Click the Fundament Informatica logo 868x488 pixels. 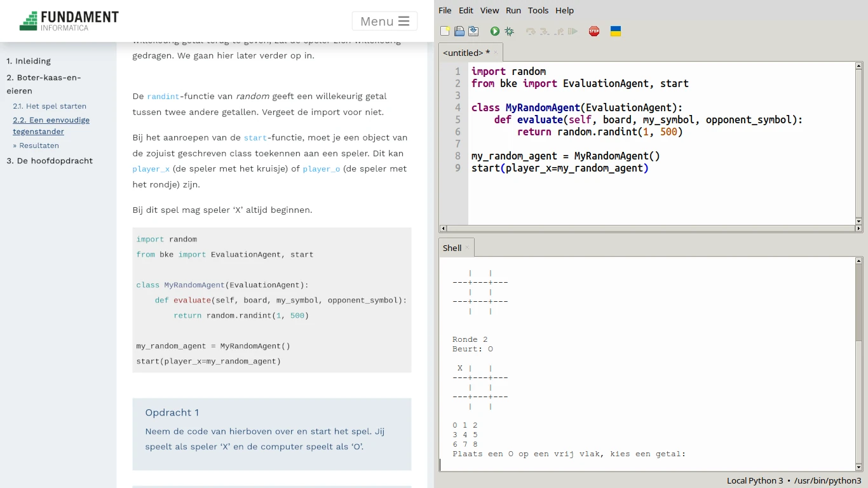pos(69,20)
